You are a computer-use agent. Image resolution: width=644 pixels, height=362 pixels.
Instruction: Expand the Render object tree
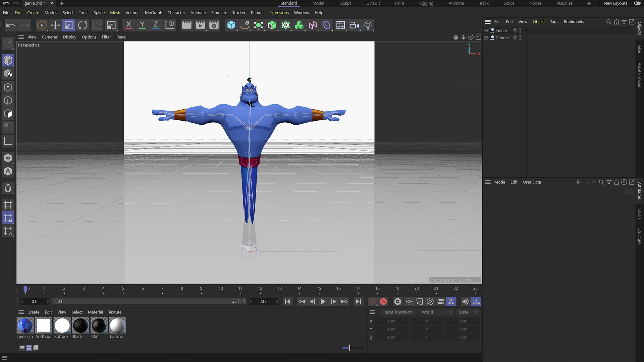[486, 38]
